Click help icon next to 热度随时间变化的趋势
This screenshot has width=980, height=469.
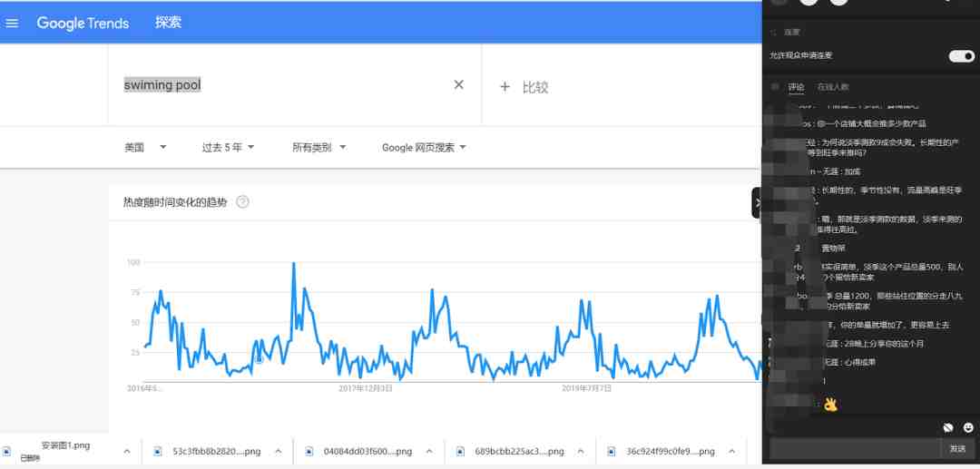[x=242, y=201]
